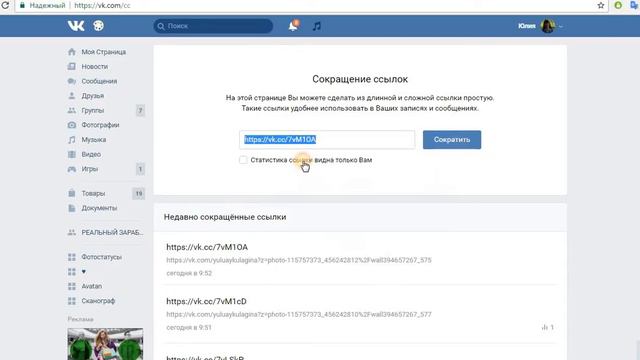Click the advertisement image in sidebar
Image resolution: width=640 pixels, height=360 pixels.
[x=105, y=344]
